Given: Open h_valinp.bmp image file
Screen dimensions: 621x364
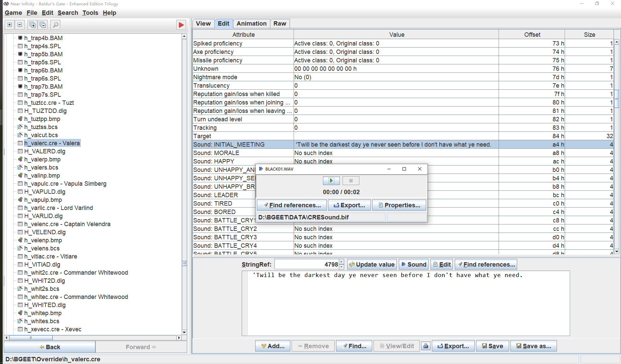Looking at the screenshot, I should [42, 176].
